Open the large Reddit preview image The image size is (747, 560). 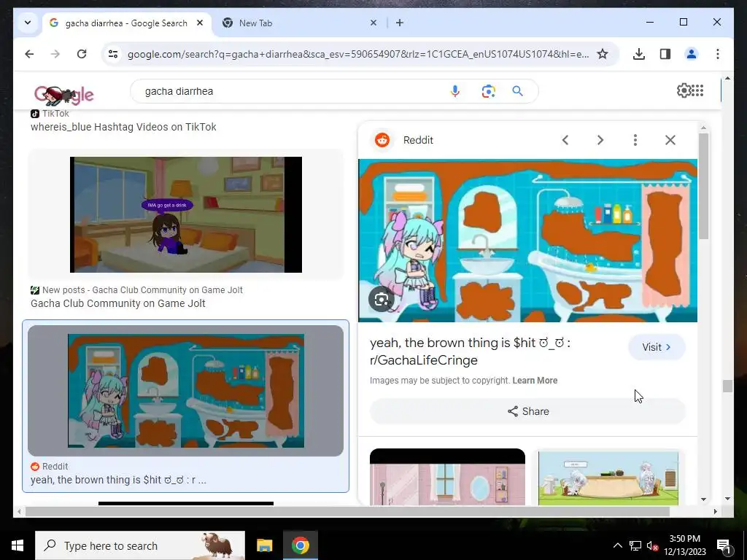click(x=528, y=241)
